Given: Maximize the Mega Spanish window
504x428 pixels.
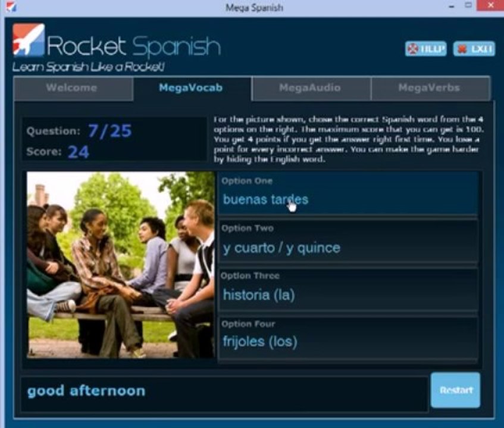Looking at the screenshot, I should [x=468, y=5].
